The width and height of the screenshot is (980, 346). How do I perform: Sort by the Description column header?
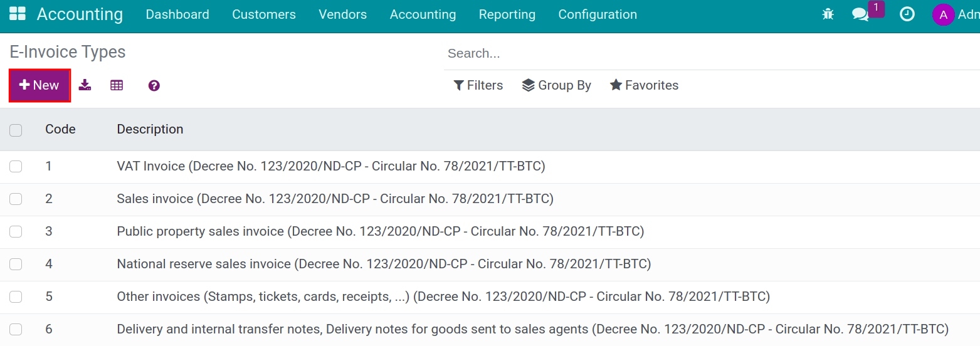pyautogui.click(x=150, y=129)
